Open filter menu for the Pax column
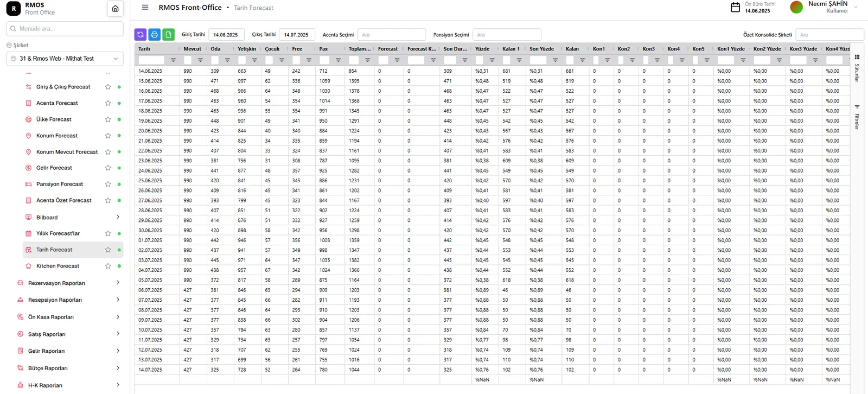Screen dimensions: 868x394 (x=338, y=60)
